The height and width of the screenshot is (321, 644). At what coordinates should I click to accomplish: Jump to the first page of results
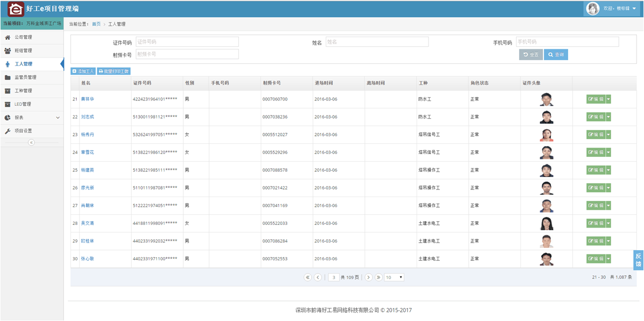coord(307,278)
